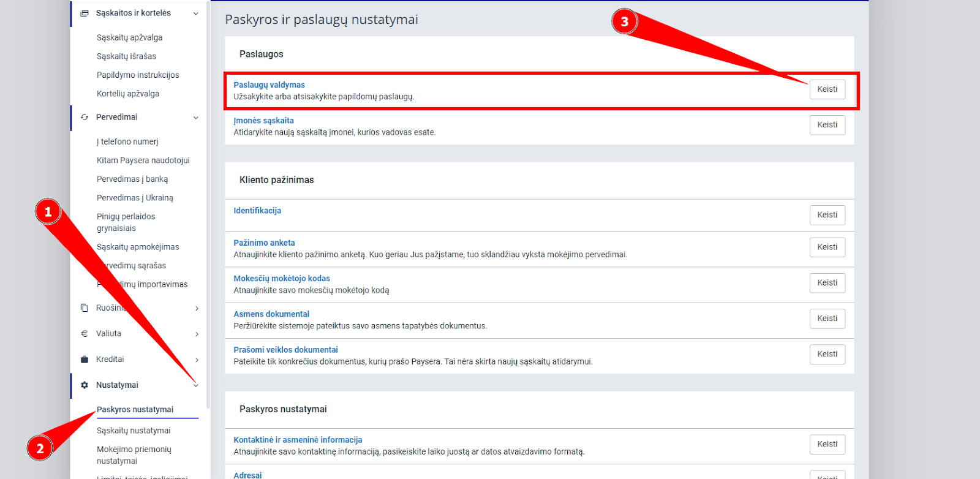The height and width of the screenshot is (479, 980).
Task: Click the transfer arrows icon beside Pervedimai
Action: [x=85, y=117]
